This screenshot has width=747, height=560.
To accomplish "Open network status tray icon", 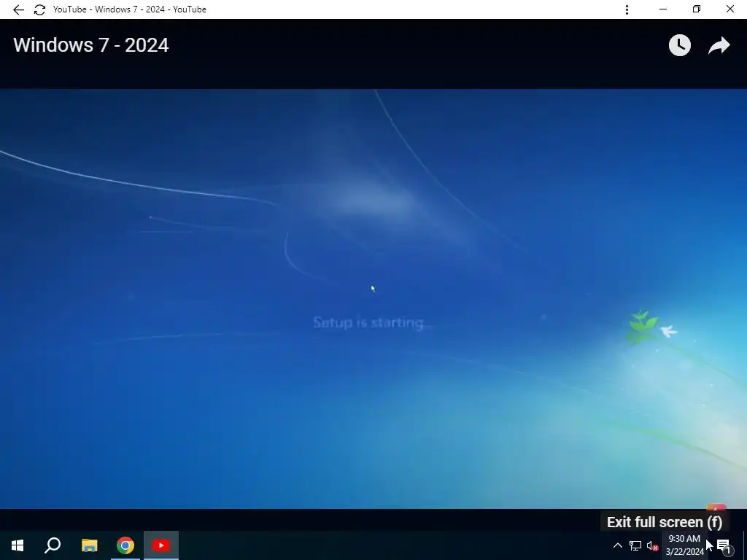I will tap(635, 545).
